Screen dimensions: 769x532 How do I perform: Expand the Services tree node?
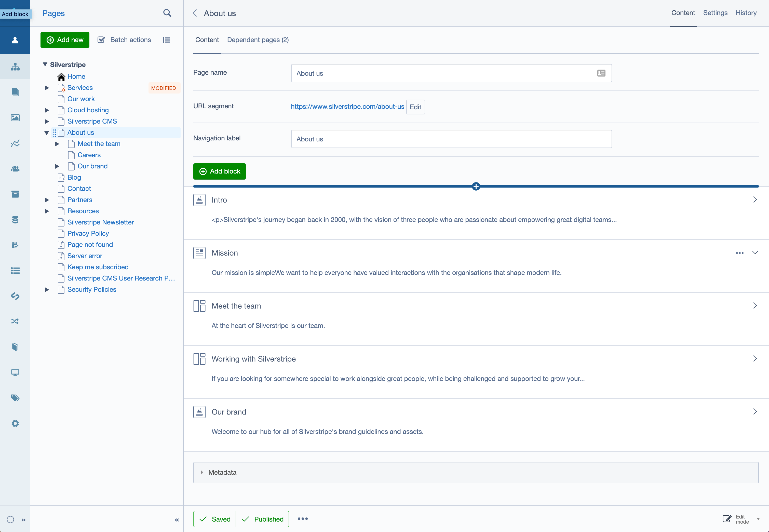click(x=47, y=88)
